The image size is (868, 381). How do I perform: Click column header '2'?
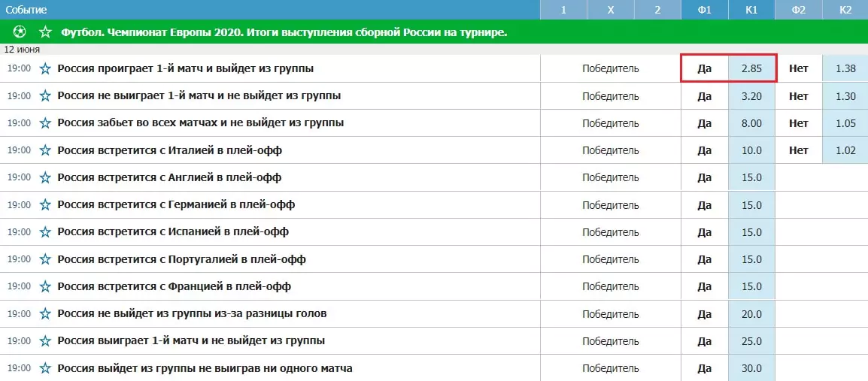(x=657, y=10)
